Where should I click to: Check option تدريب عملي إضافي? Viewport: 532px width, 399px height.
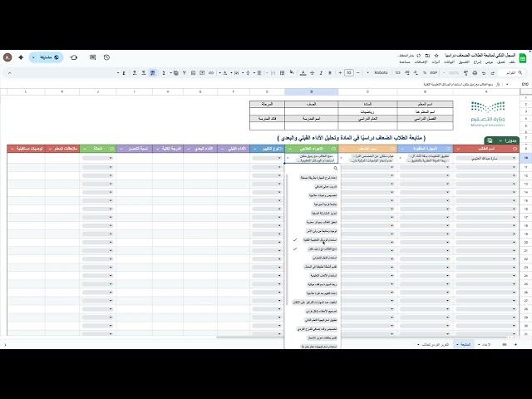click(x=325, y=186)
